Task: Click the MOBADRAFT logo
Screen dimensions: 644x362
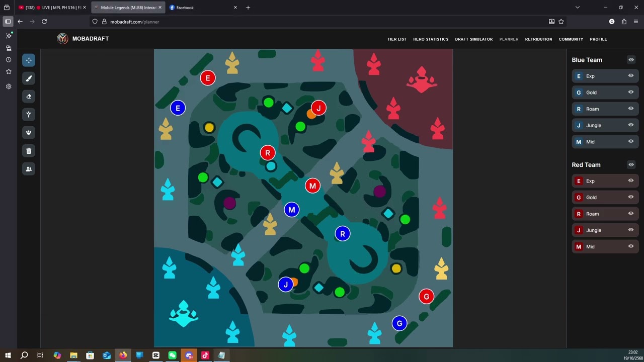Action: point(83,39)
